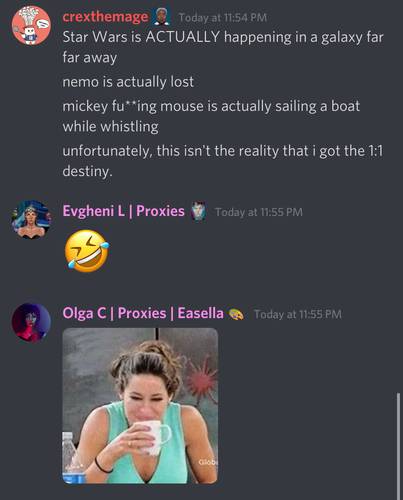Open Evgheni L's profile avatar
This screenshot has height=500, width=403.
[x=31, y=219]
